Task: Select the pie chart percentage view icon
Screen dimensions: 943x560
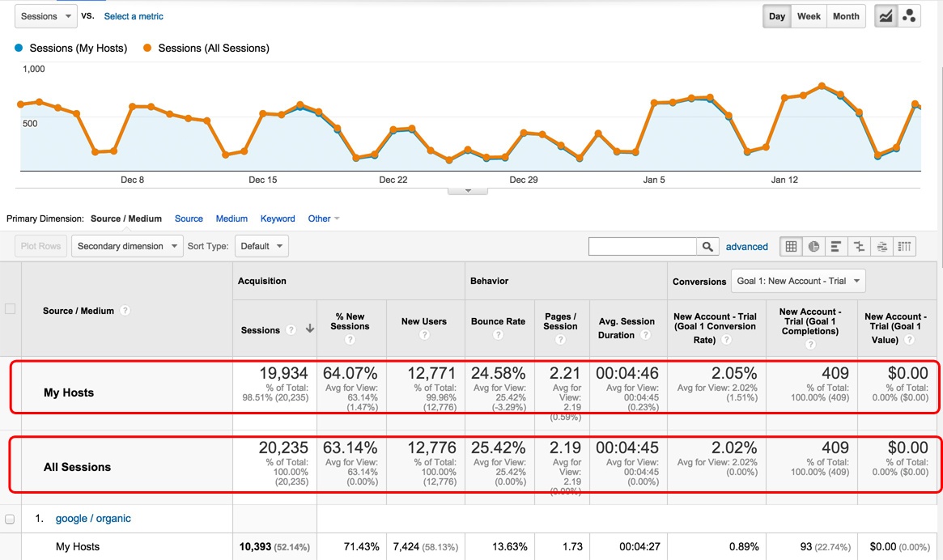Action: [813, 247]
